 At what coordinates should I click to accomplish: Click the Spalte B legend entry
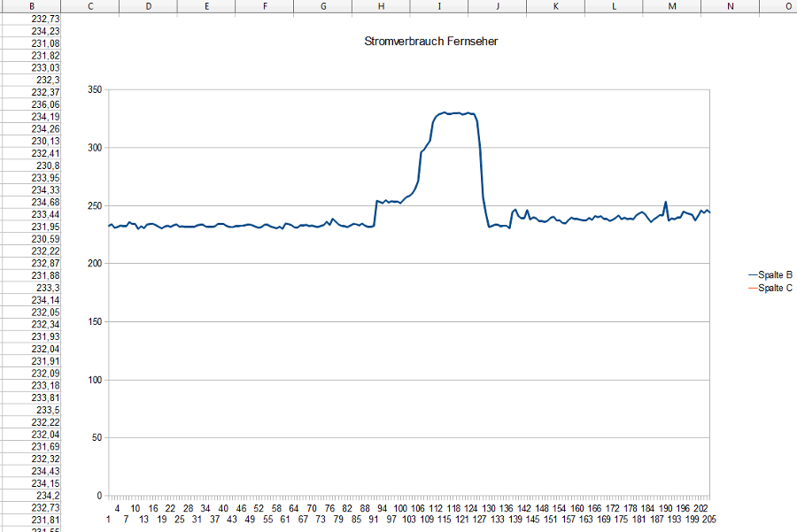coord(776,275)
